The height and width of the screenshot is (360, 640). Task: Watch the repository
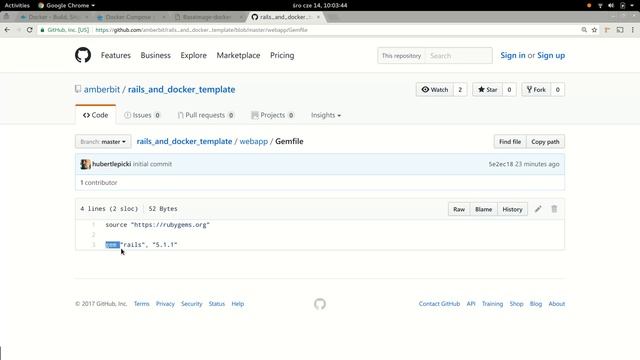coord(435,89)
